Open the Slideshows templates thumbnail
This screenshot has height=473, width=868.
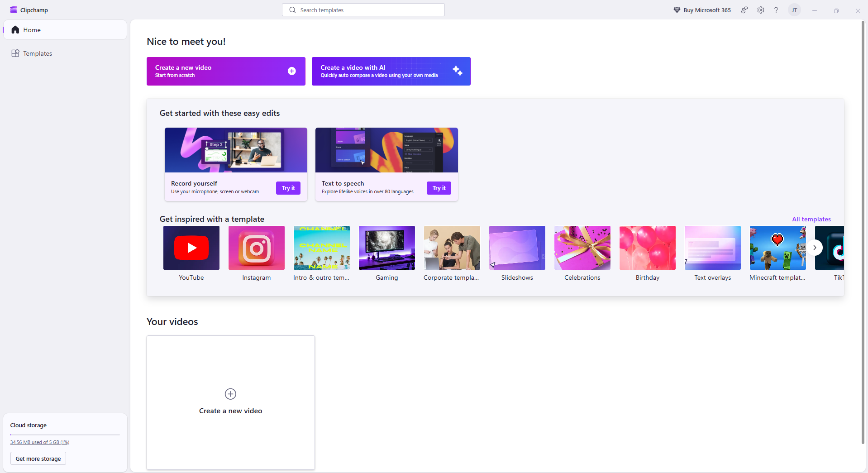[x=517, y=248]
